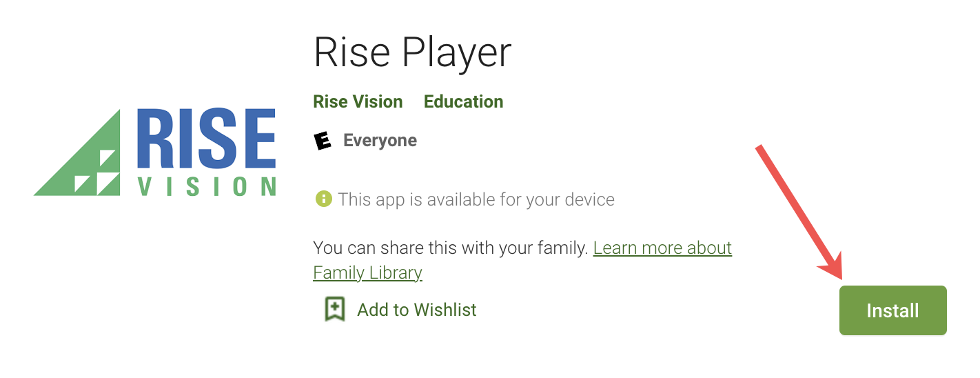Viewport: 980px width, 378px height.
Task: Click the green info circle icon
Action: (x=323, y=199)
